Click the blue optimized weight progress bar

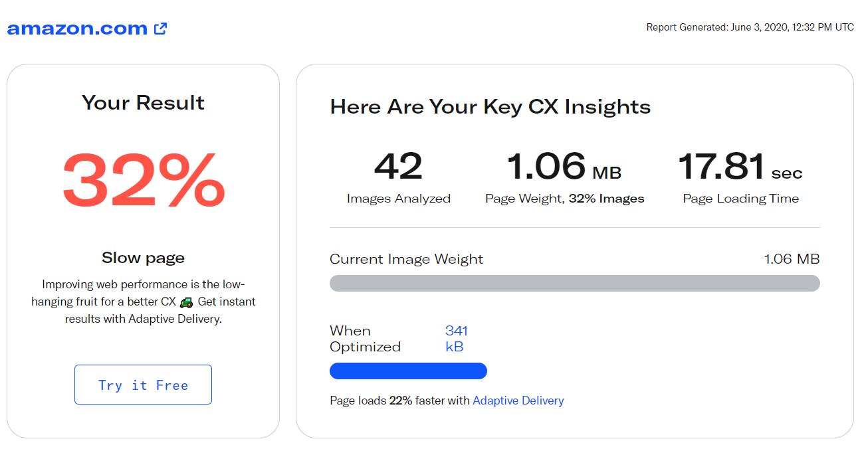coord(407,371)
